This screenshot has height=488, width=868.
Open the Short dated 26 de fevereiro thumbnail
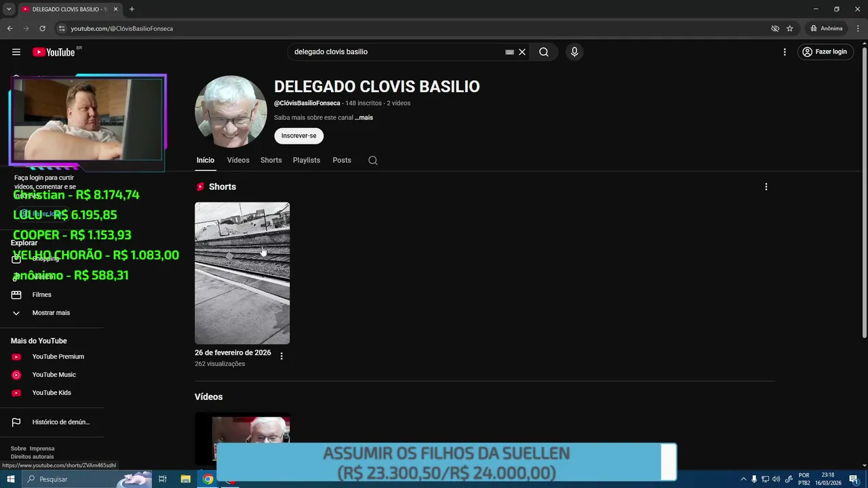click(242, 273)
